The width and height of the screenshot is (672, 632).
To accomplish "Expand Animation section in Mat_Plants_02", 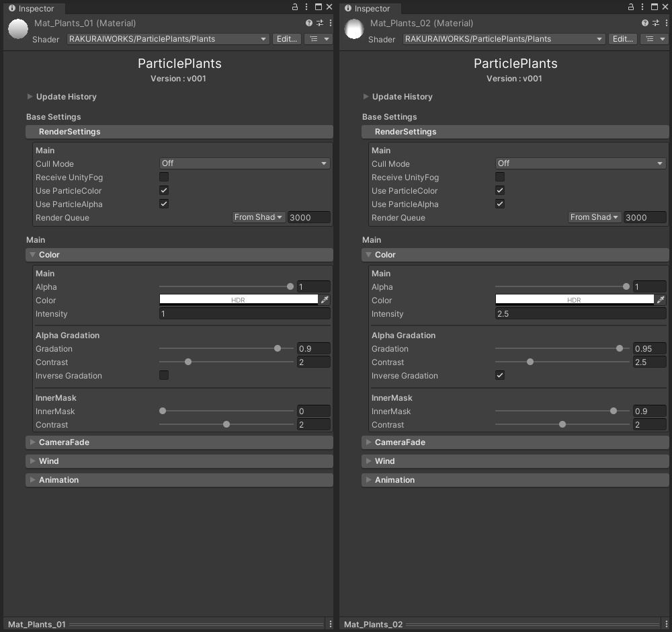I will click(515, 480).
